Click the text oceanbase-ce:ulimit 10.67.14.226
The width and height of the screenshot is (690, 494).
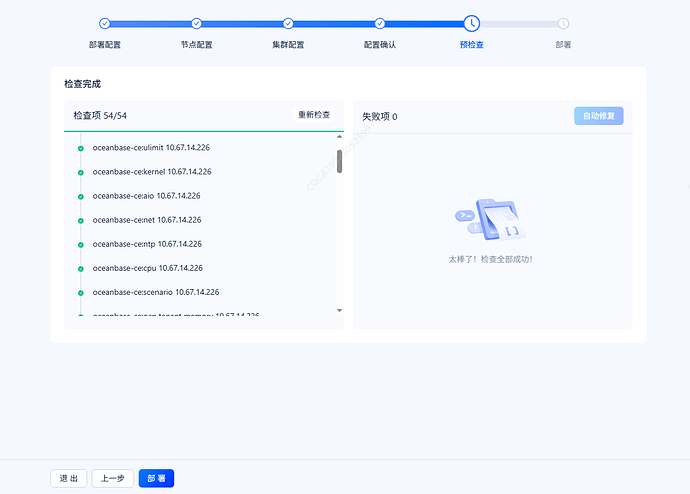[x=151, y=148]
